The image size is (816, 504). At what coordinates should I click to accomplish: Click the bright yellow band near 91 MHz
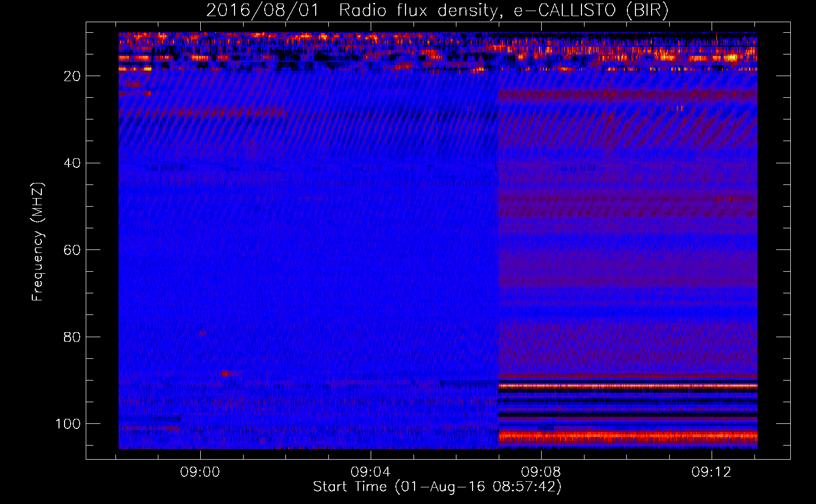coord(628,386)
